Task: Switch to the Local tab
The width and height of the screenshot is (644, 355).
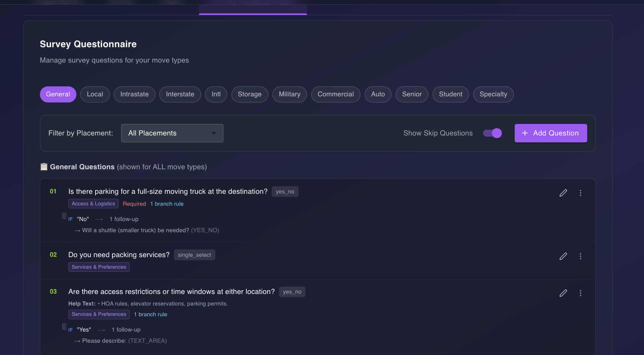Action: point(95,94)
